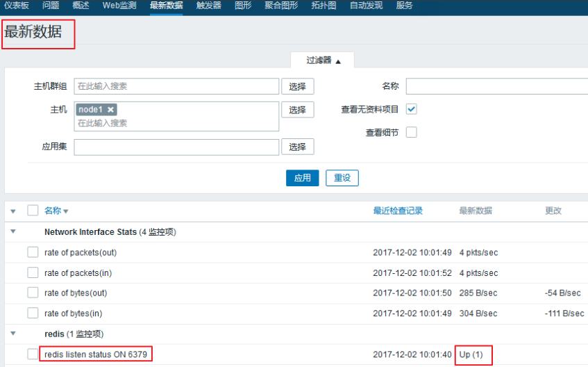Enable the 查看细节 checkbox
The image size is (588, 367).
pos(412,132)
